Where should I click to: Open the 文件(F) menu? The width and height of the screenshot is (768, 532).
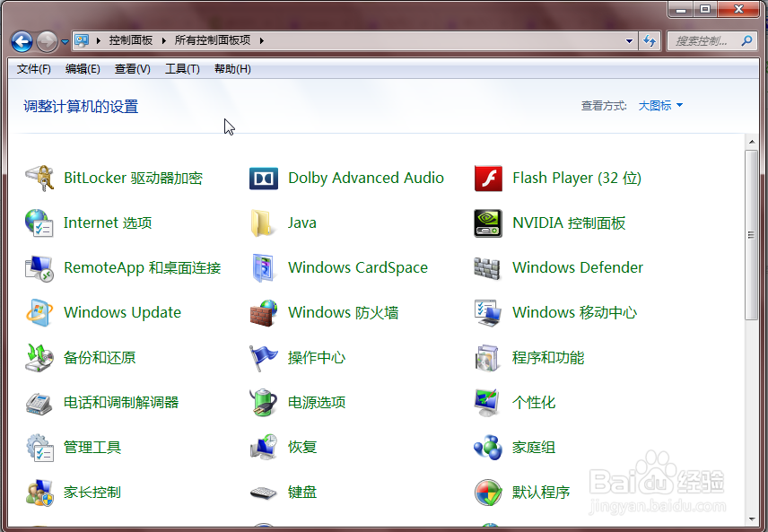(34, 69)
